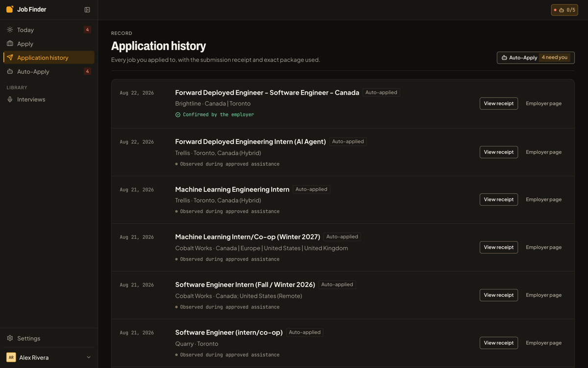Click the Apply briefcase icon
588x368 pixels.
click(x=10, y=44)
